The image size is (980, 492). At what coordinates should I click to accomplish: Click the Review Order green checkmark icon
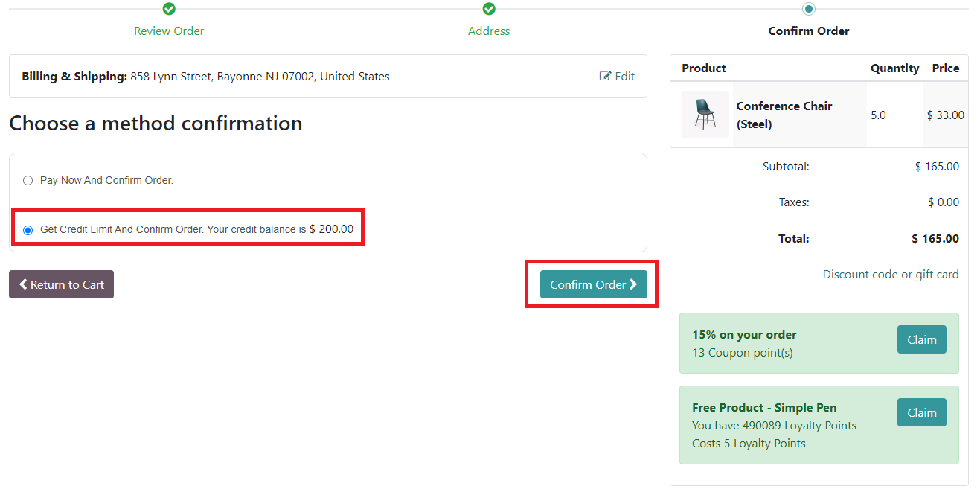(x=169, y=9)
